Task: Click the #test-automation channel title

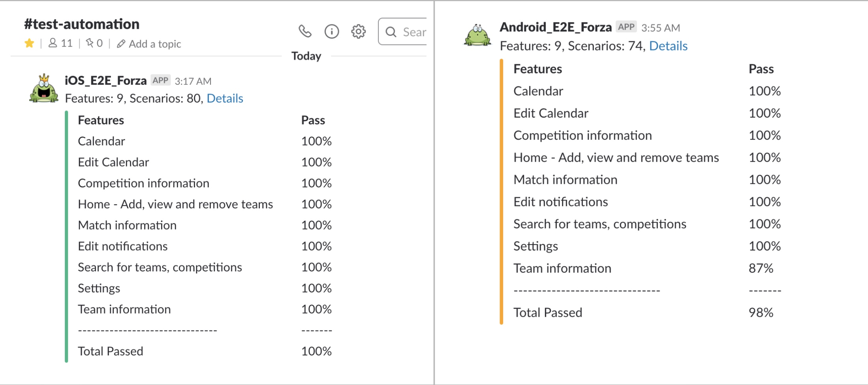Action: tap(82, 24)
